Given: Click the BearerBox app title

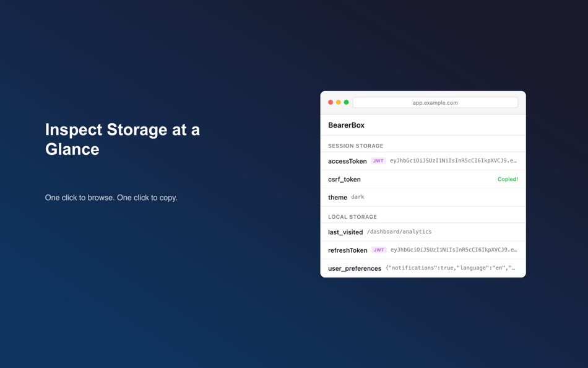Looking at the screenshot, I should (x=345, y=125).
